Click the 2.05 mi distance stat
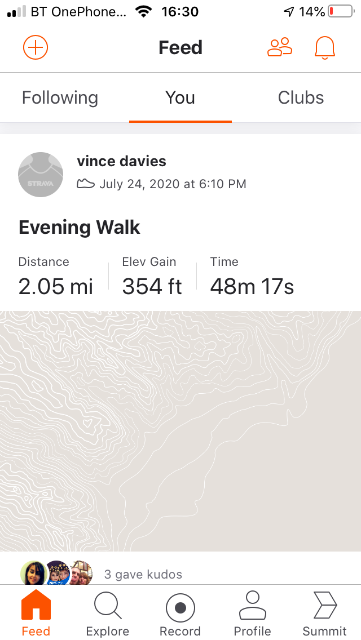 [56, 287]
